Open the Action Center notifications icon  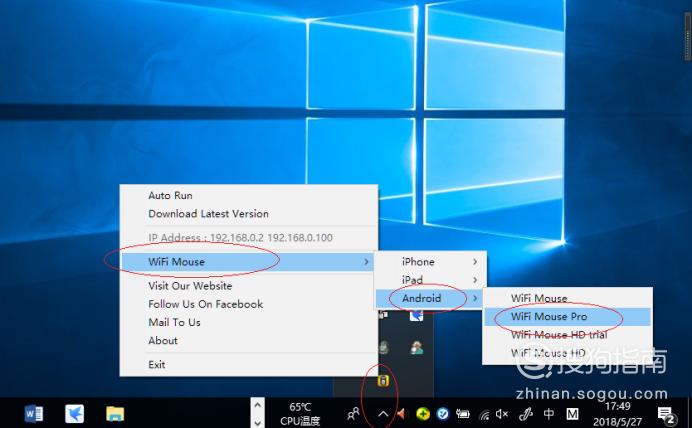click(x=666, y=415)
